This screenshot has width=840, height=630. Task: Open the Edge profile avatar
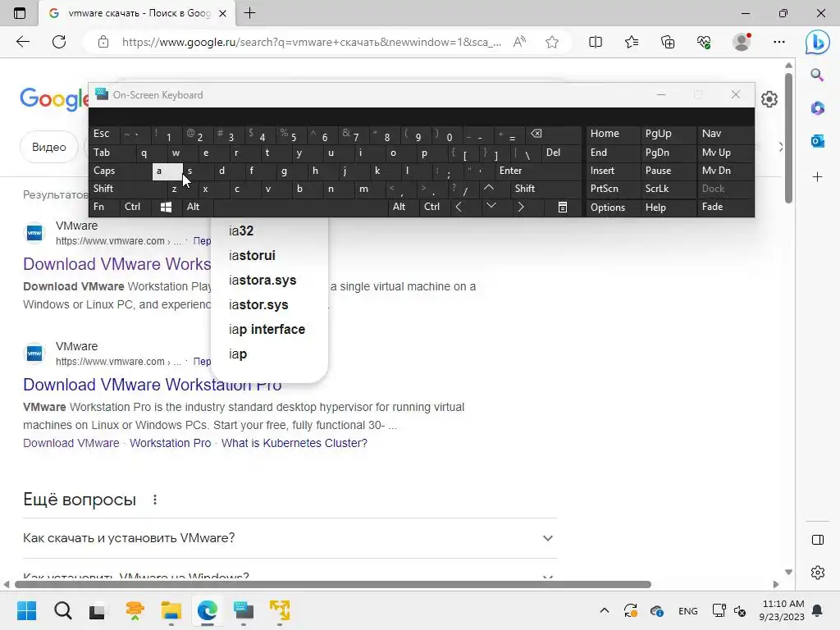click(742, 42)
